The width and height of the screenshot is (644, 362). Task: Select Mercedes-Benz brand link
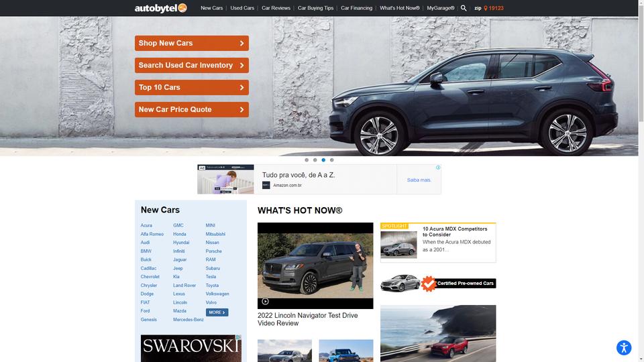tap(188, 320)
